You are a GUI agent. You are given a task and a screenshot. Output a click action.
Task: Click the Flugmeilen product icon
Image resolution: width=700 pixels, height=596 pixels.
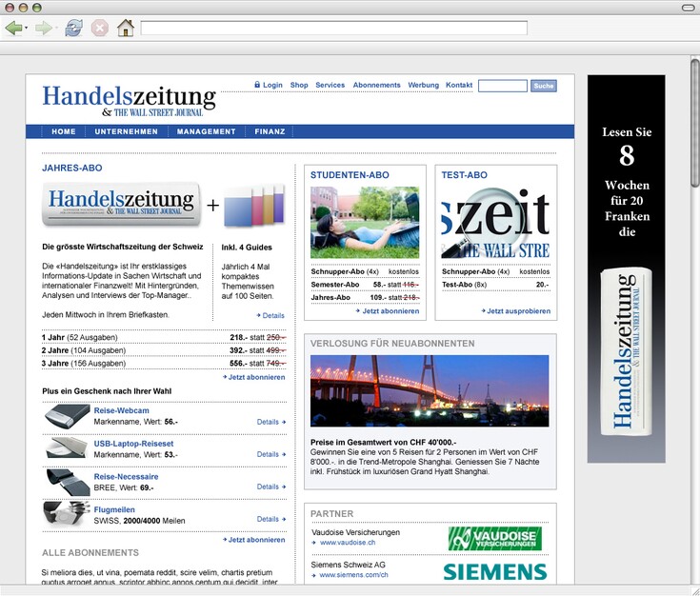(67, 513)
